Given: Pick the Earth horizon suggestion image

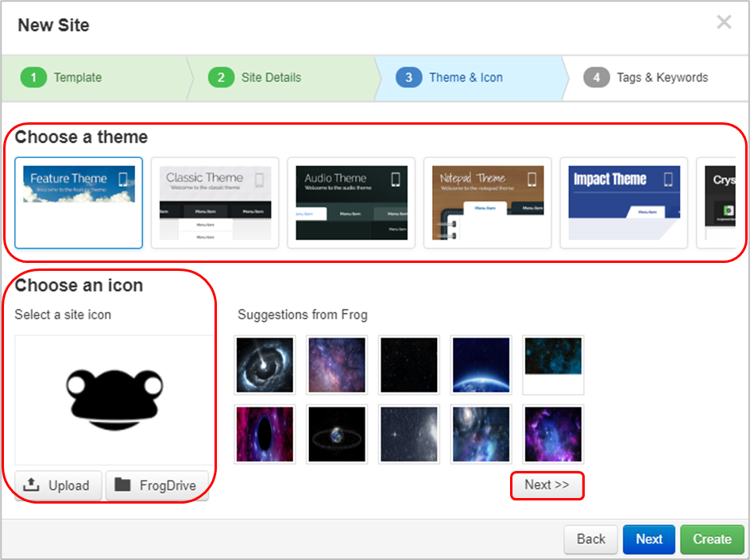Looking at the screenshot, I should tap(481, 365).
